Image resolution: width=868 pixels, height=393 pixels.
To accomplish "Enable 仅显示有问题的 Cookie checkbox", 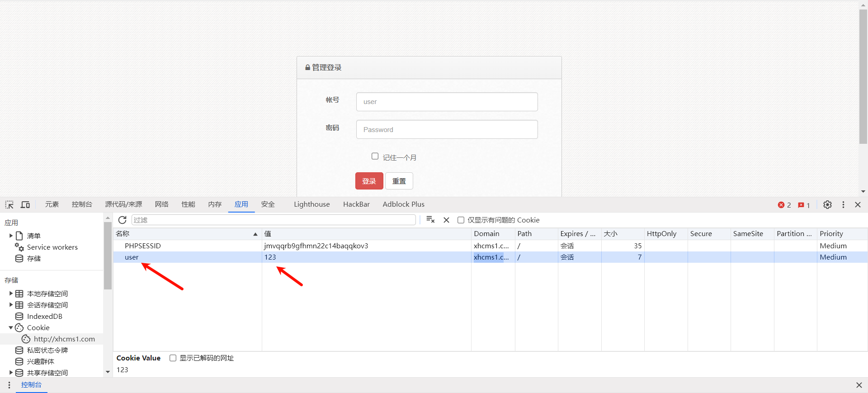I will coord(461,220).
